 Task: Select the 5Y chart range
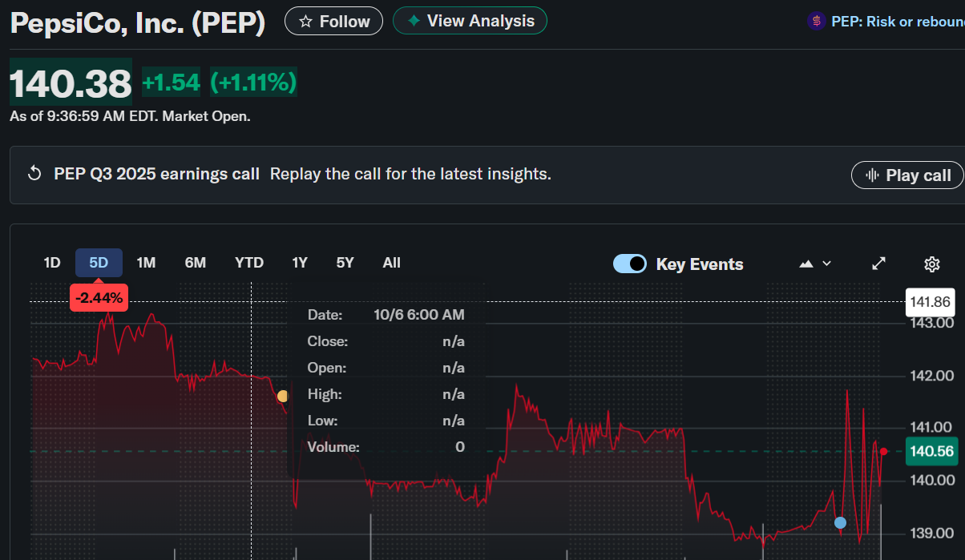345,263
